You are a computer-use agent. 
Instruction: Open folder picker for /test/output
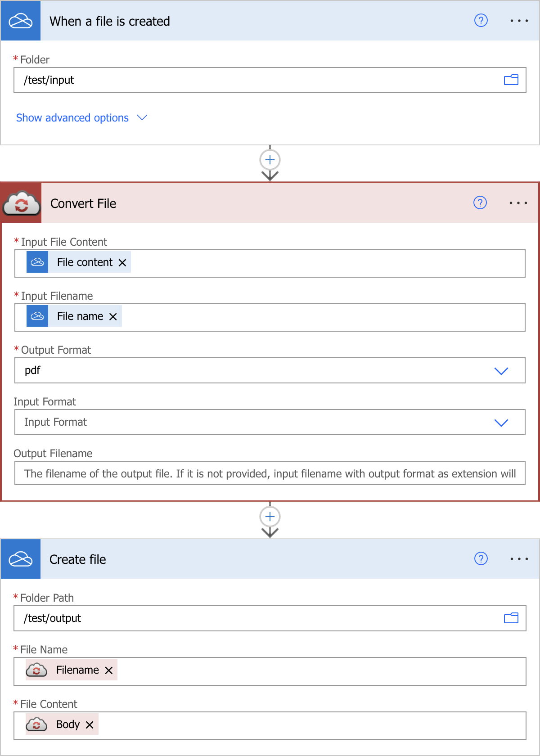click(x=511, y=618)
